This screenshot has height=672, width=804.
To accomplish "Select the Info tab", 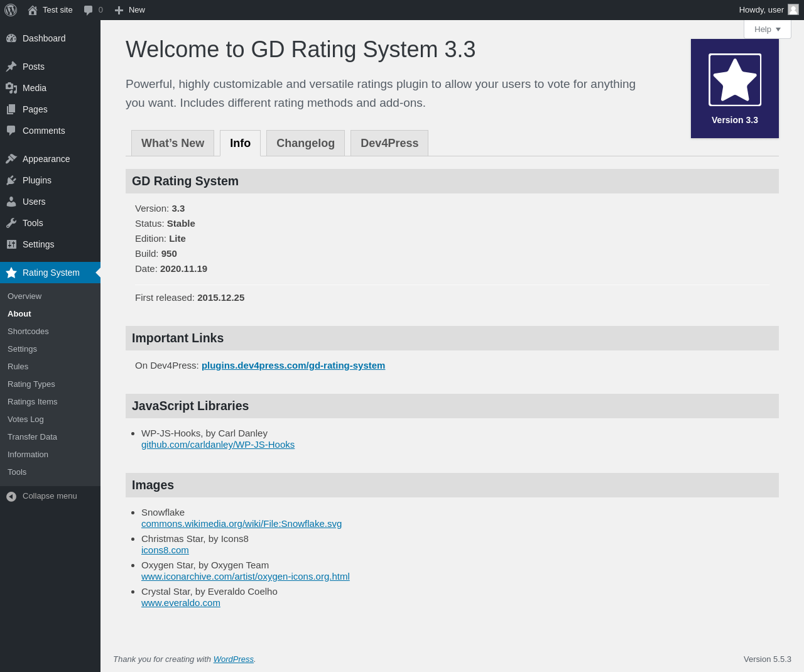I will coord(240,143).
